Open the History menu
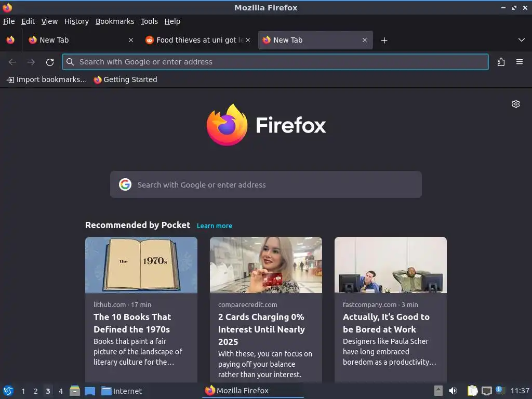Viewport: 532px width, 399px height. pyautogui.click(x=76, y=21)
